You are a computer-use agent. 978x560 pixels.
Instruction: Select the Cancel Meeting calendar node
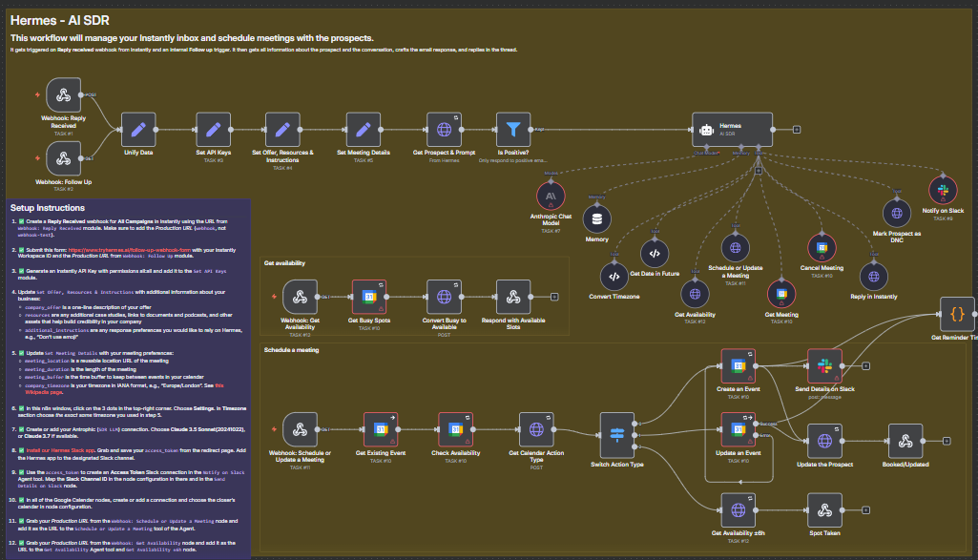click(x=822, y=248)
